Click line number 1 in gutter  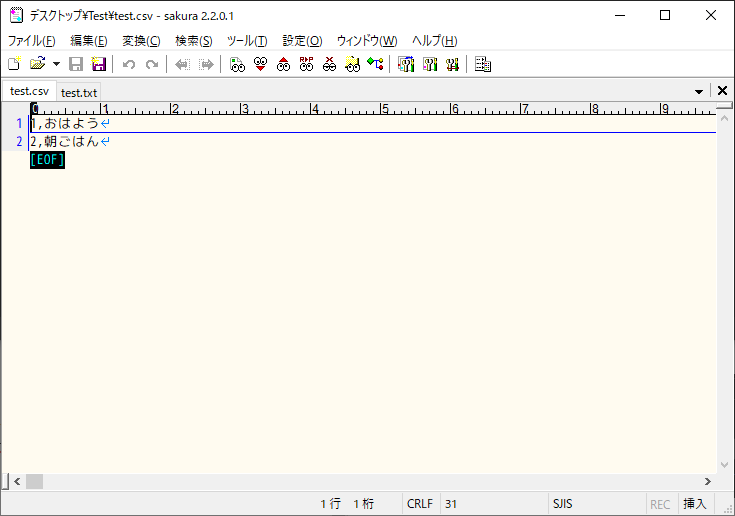point(19,123)
